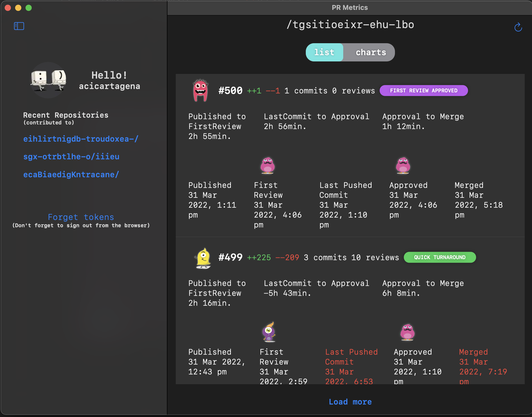The image size is (532, 417).
Task: Click the '2h 55min.' Published to FirstReview value
Action: coord(210,136)
